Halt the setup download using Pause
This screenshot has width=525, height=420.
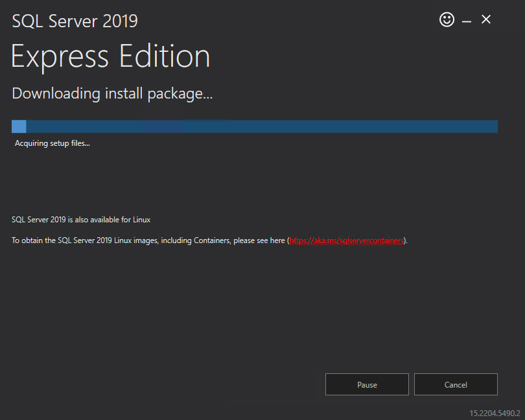[x=366, y=384]
